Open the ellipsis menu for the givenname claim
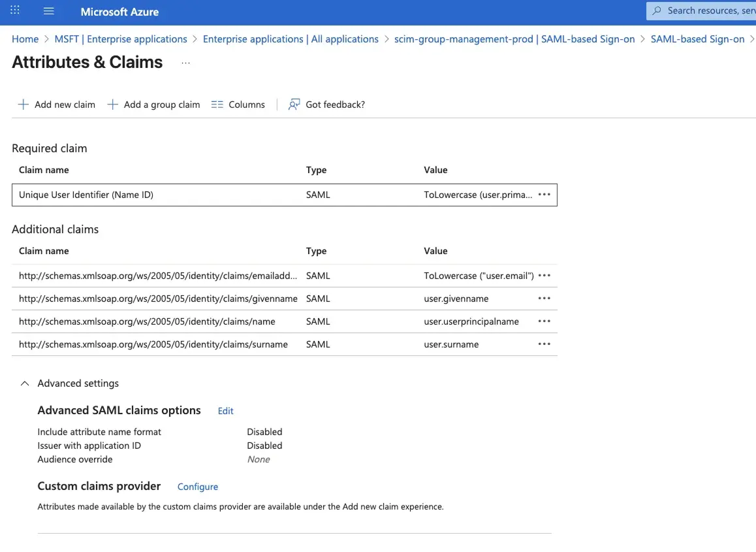 coord(544,298)
